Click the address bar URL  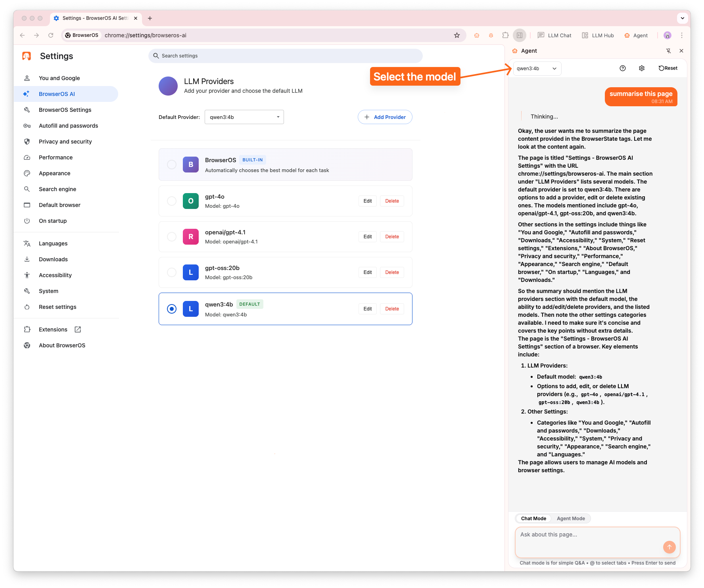[146, 35]
